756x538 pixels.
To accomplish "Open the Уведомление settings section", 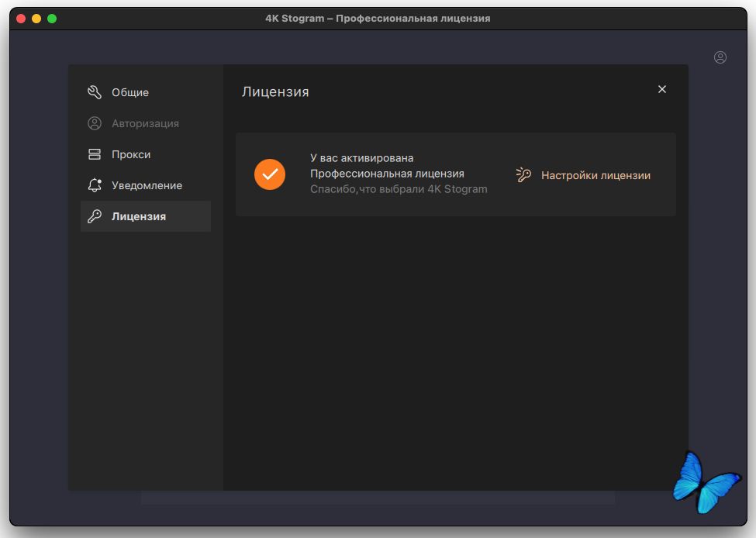I will [x=146, y=185].
